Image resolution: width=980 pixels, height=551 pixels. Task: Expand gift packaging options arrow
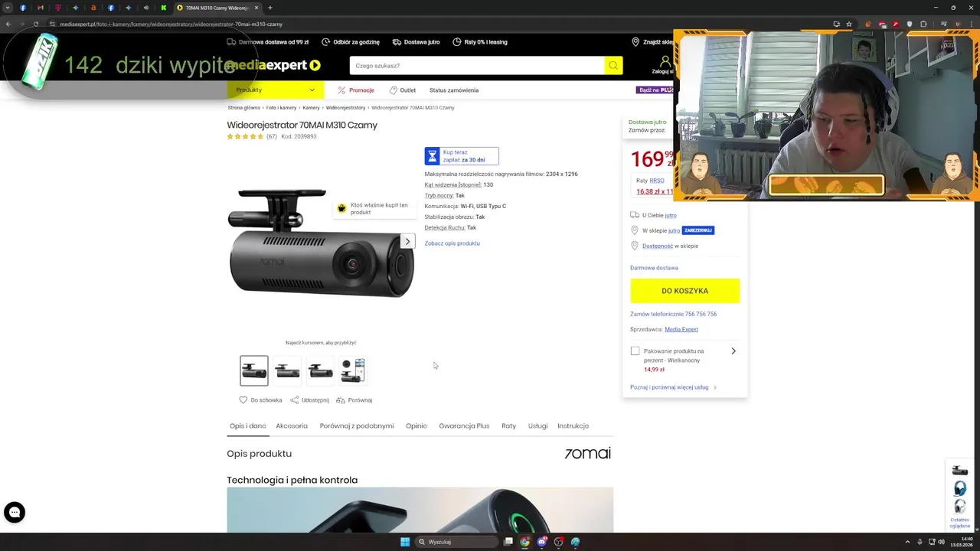click(x=733, y=351)
